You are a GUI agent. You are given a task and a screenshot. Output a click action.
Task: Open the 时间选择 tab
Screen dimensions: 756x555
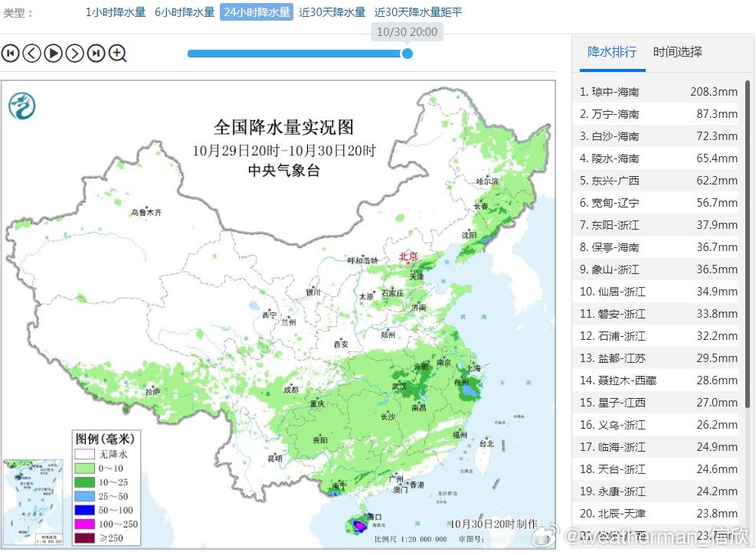677,52
